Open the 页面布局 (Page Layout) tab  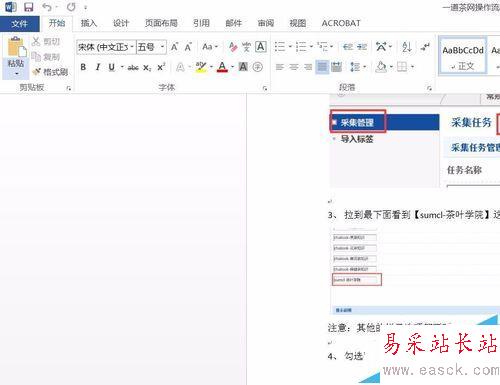pyautogui.click(x=161, y=23)
